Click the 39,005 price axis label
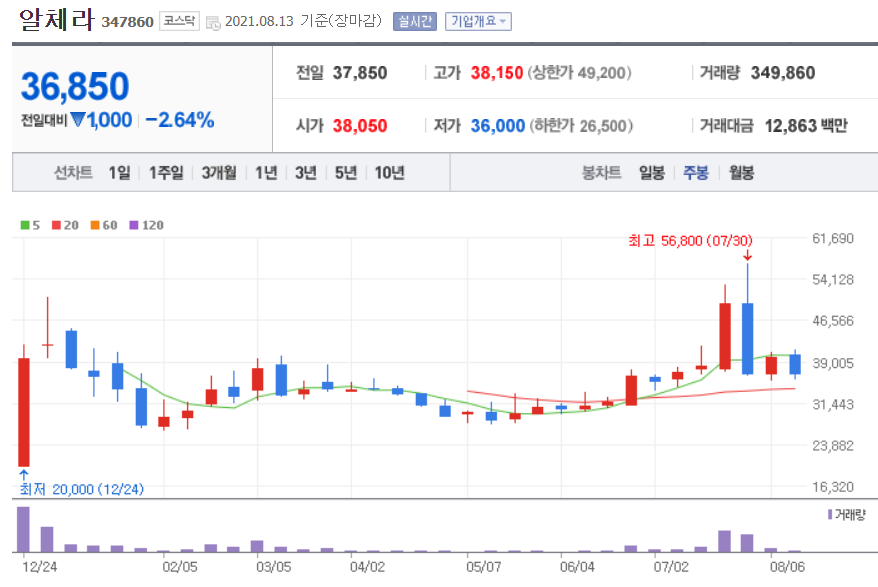Viewport: 878px width, 587px height. (x=833, y=363)
